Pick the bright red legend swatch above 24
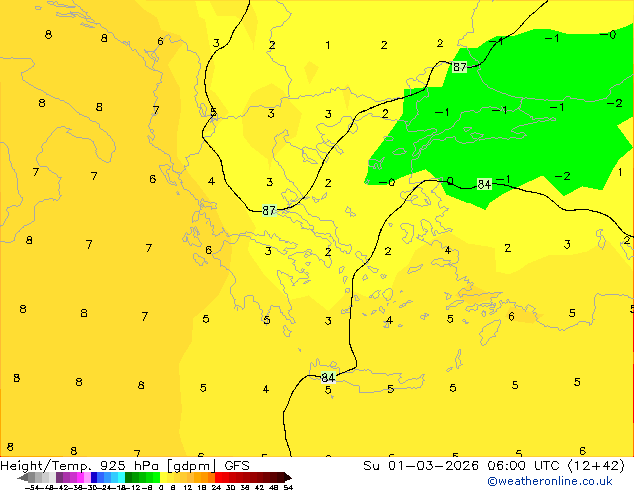Viewport: 634px width, 490px height. [x=218, y=477]
